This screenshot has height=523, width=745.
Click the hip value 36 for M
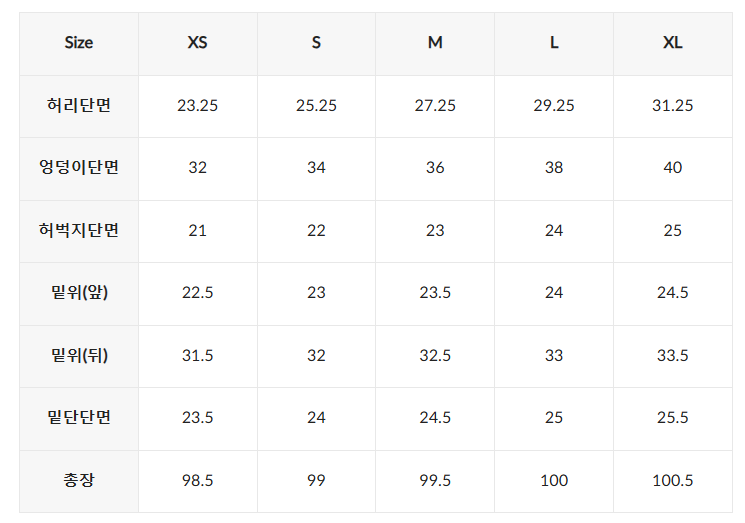tap(435, 168)
